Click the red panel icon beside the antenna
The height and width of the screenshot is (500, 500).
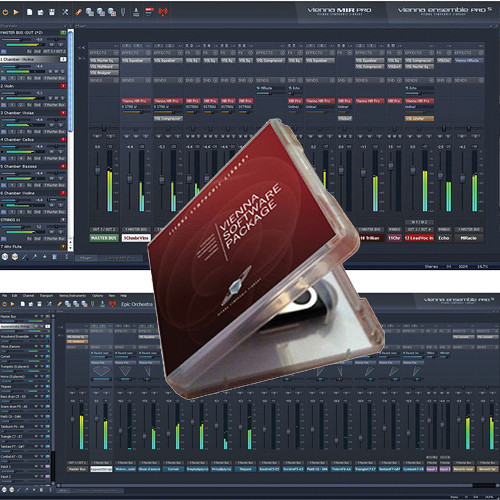coord(149,12)
